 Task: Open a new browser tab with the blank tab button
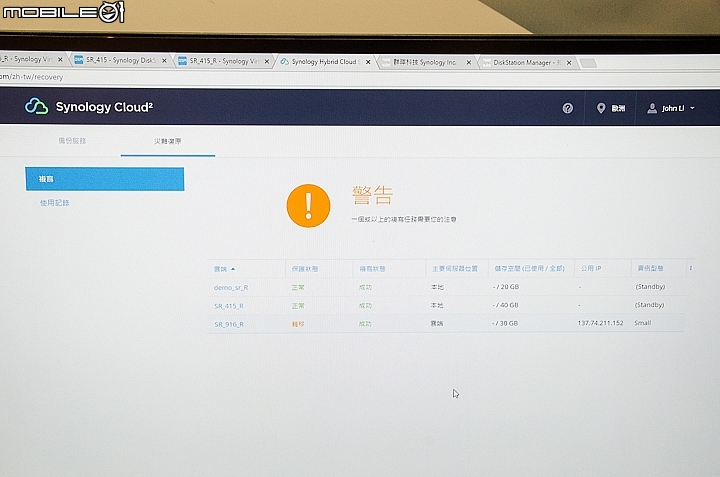tap(588, 63)
